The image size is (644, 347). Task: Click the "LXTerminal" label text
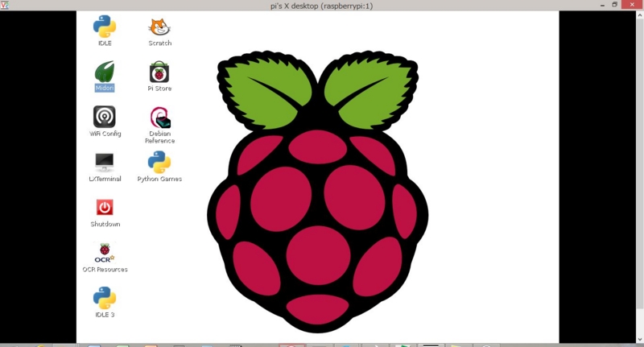point(105,179)
